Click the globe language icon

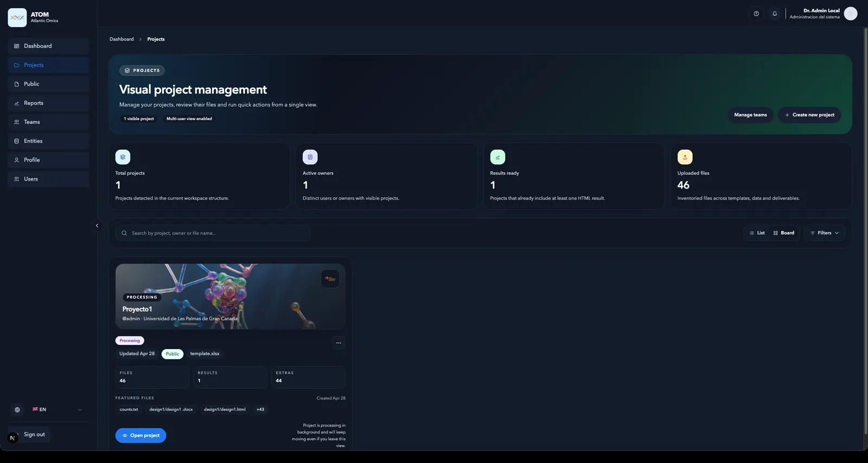point(17,410)
